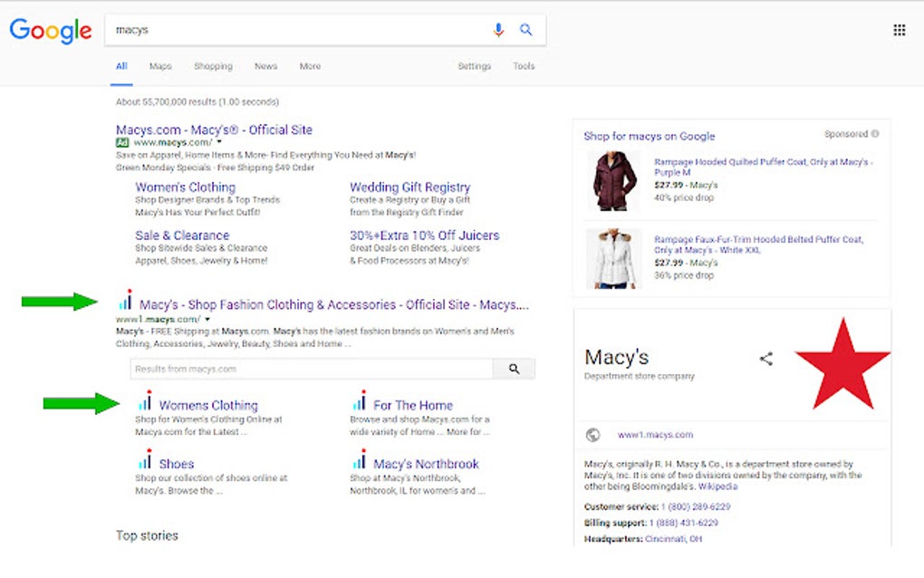Click the About 55,700,000 results text
Viewport: 924px width, 578px height.
click(197, 102)
